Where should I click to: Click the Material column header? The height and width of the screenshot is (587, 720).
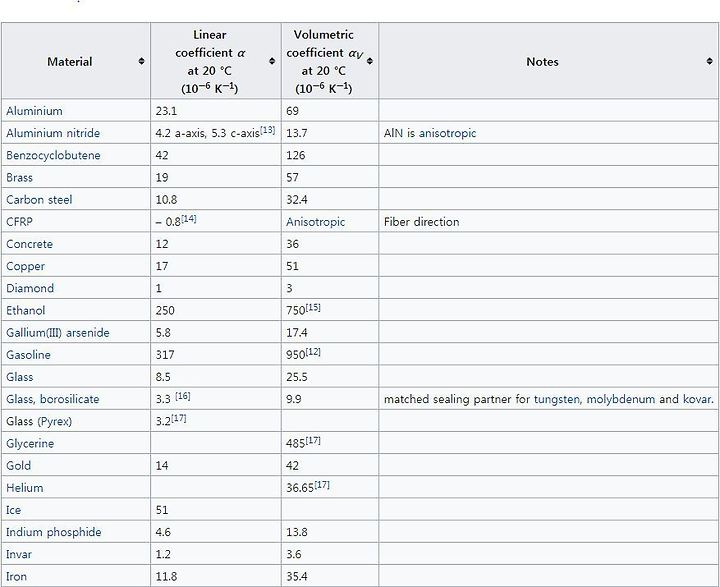76,61
